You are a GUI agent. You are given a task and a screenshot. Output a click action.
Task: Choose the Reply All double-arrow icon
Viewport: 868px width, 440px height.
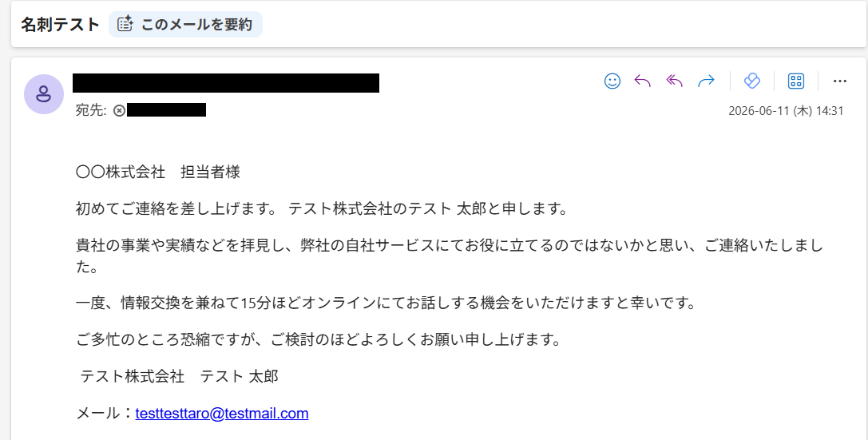[x=674, y=81]
